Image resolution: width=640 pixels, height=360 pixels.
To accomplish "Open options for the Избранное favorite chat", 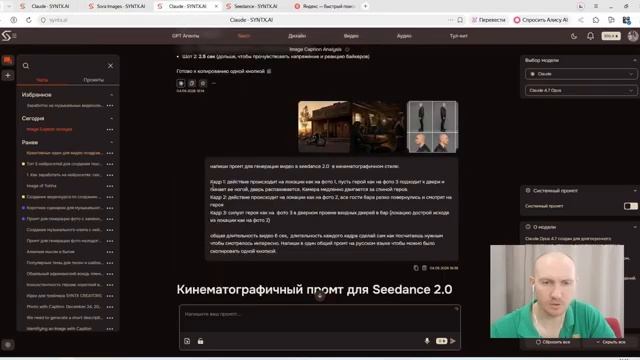I will [110, 106].
